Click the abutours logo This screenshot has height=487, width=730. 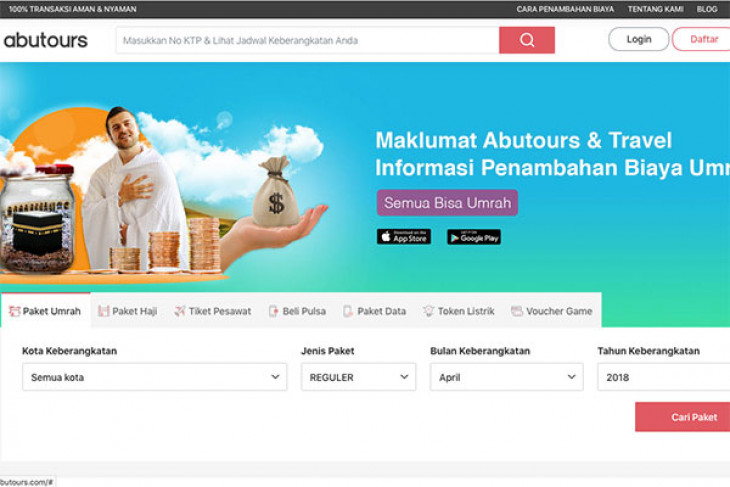tap(46, 41)
